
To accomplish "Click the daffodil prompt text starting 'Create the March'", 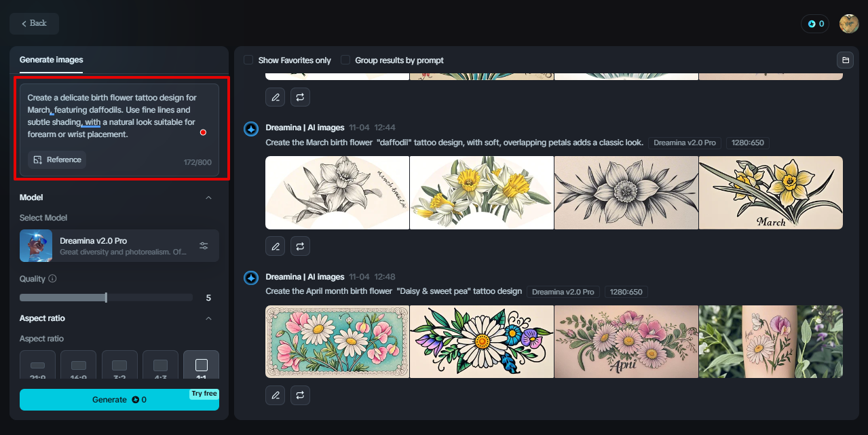I will point(454,143).
